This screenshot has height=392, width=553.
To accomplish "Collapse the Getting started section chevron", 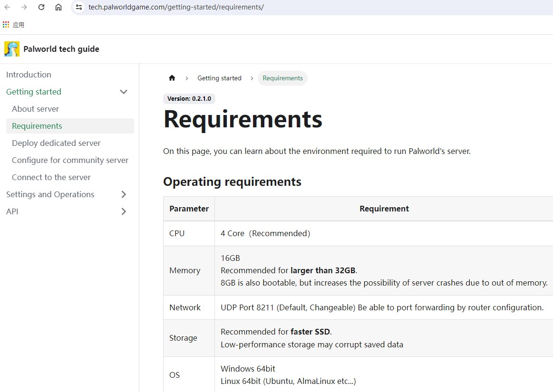I will pyautogui.click(x=124, y=92).
